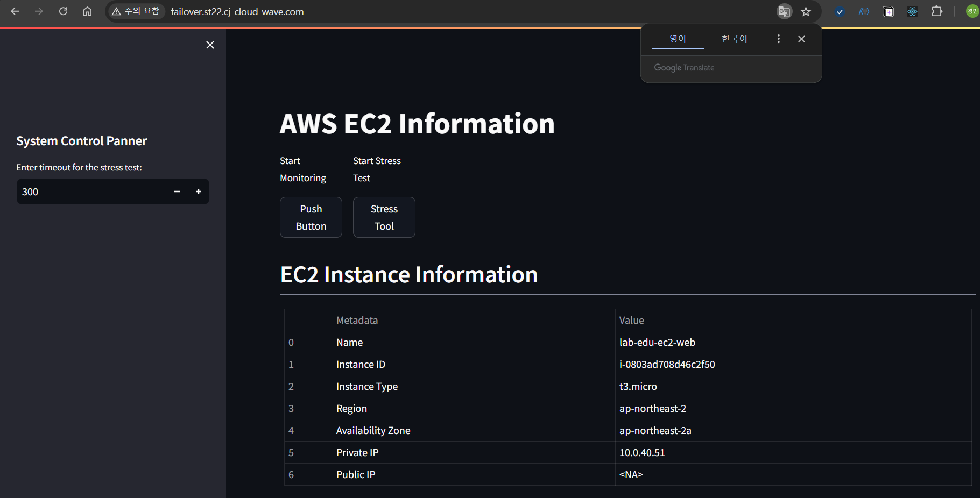This screenshot has width=980, height=498.
Task: Select the 한국어 tab in translate popup
Action: coord(735,39)
